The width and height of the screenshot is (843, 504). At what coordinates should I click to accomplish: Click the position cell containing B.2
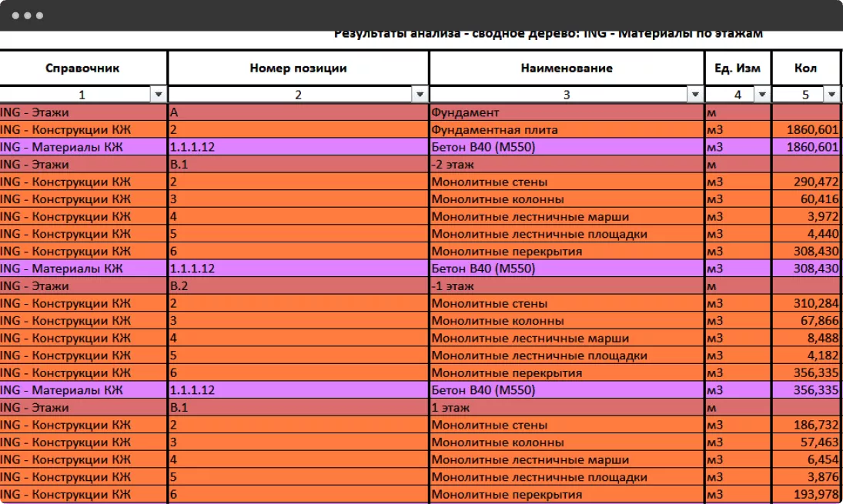(298, 286)
